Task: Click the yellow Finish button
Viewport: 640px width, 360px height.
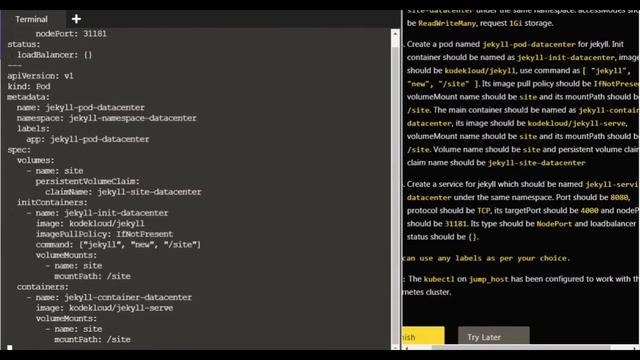Action: pos(423,336)
